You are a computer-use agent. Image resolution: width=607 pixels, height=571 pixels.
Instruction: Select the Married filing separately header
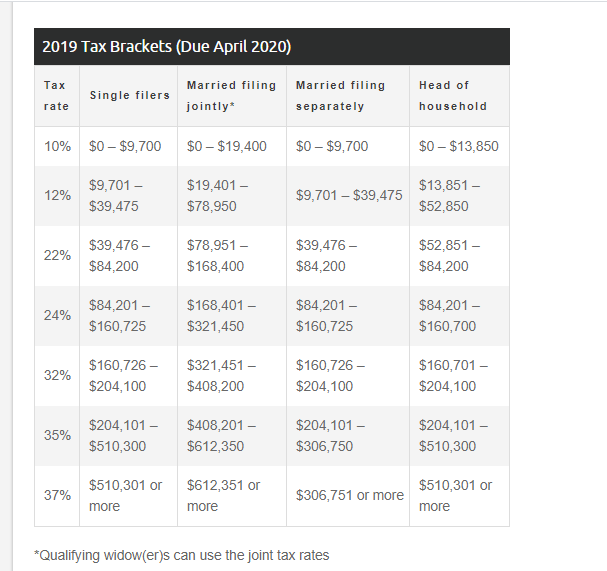tap(340, 96)
